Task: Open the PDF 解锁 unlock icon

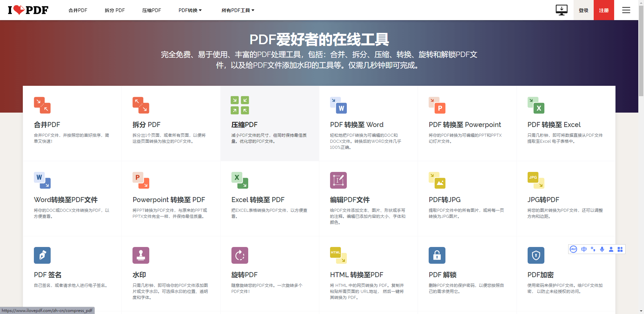Action: [x=437, y=255]
